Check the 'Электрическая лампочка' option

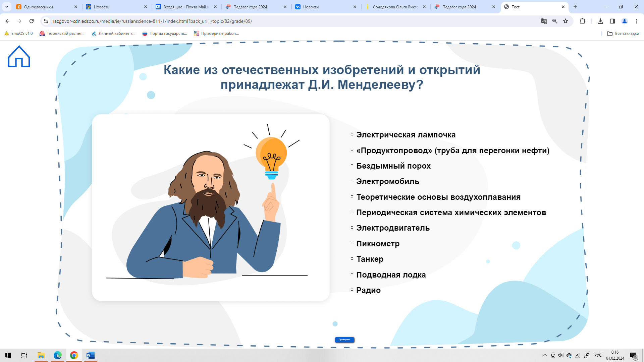[x=352, y=134]
